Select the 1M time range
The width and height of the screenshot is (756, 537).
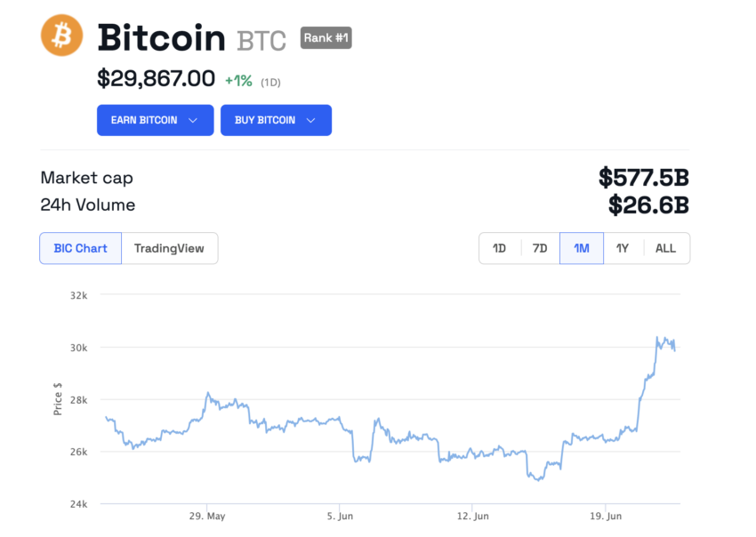[582, 248]
